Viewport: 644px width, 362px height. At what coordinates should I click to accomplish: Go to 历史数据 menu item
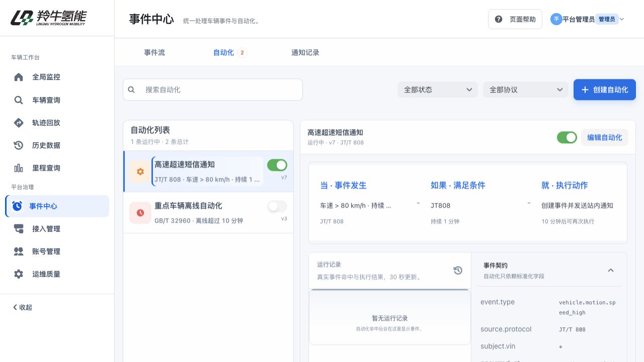pyautogui.click(x=57, y=145)
